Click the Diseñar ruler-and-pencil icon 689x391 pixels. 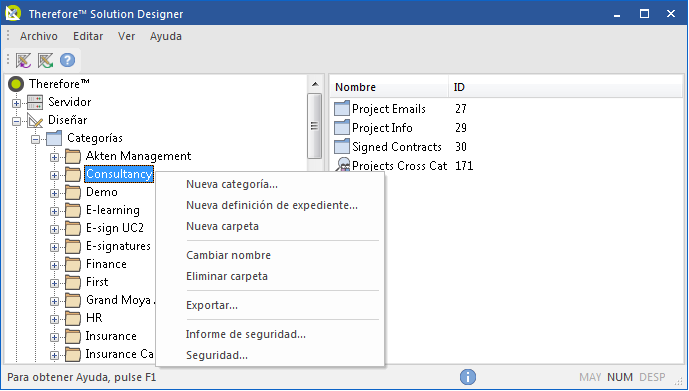tap(35, 120)
